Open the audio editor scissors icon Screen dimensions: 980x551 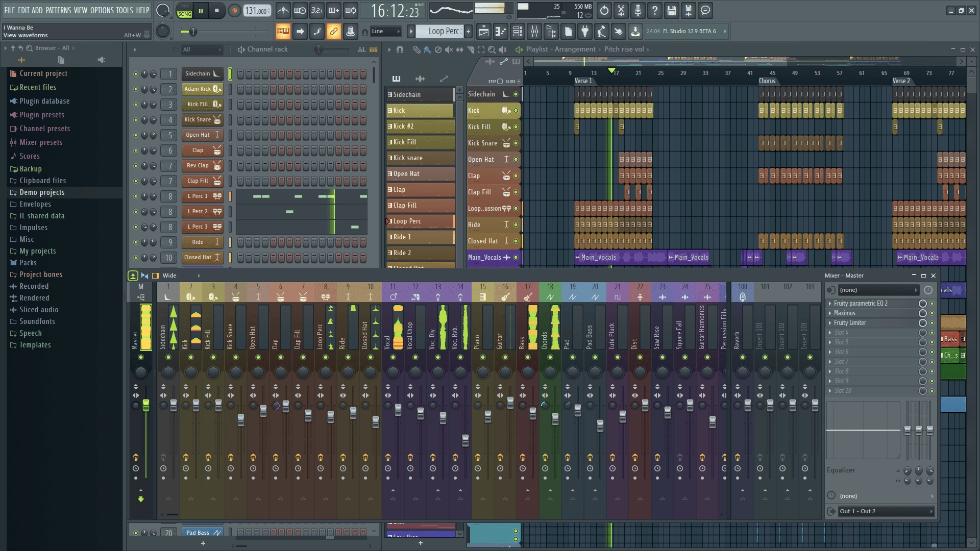tap(621, 10)
